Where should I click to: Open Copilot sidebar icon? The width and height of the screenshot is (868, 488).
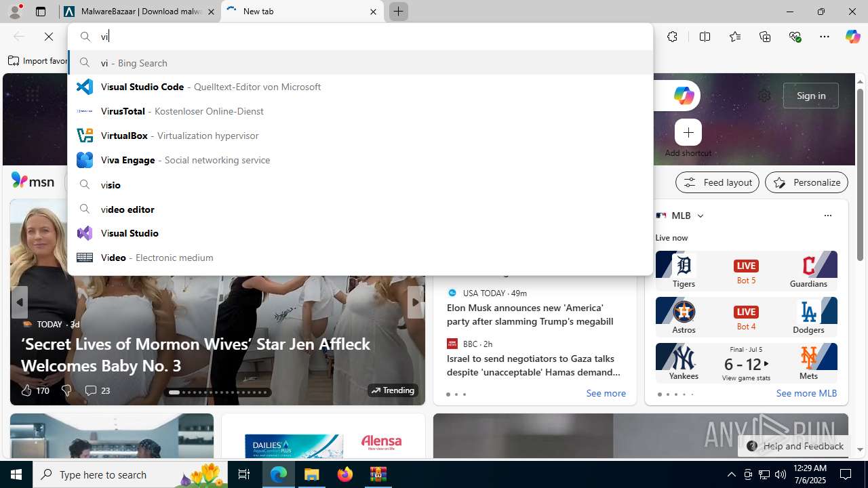[852, 37]
